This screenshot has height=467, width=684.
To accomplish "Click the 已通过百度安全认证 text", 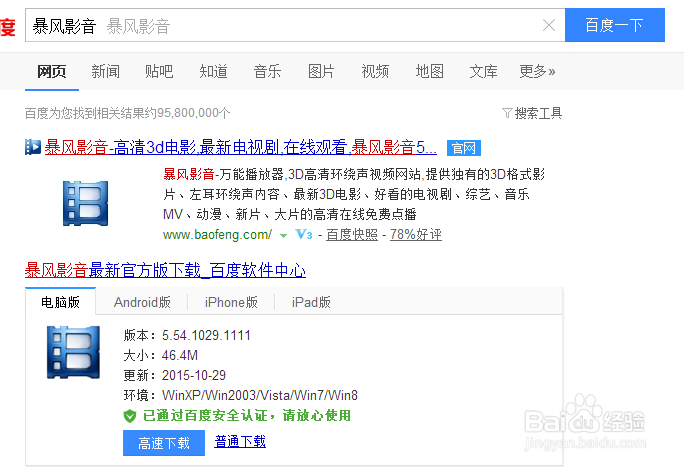I will (205, 416).
